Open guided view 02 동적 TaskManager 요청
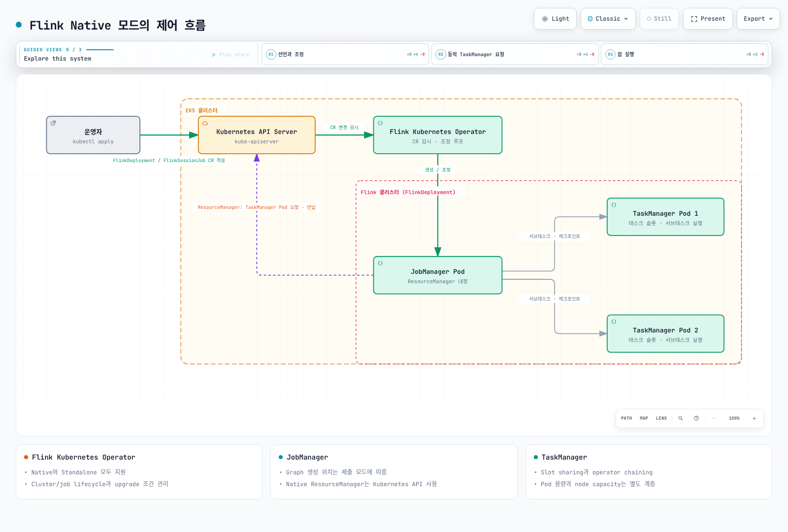788x532 pixels. (515, 54)
